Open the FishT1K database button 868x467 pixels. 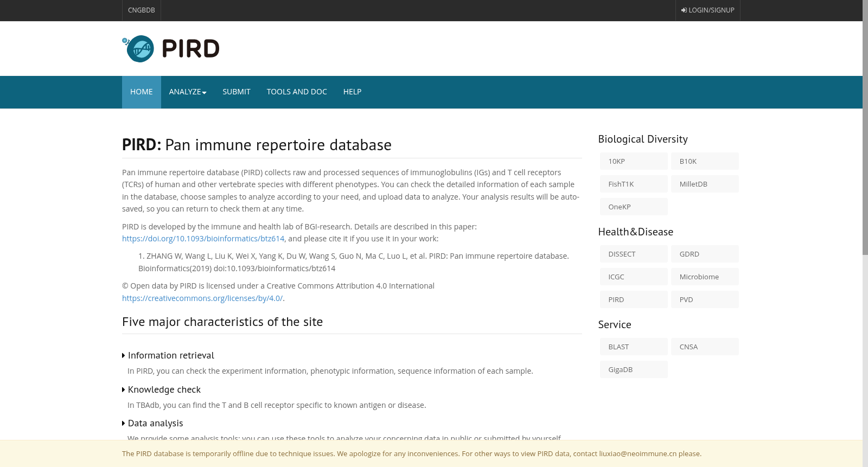pos(634,184)
